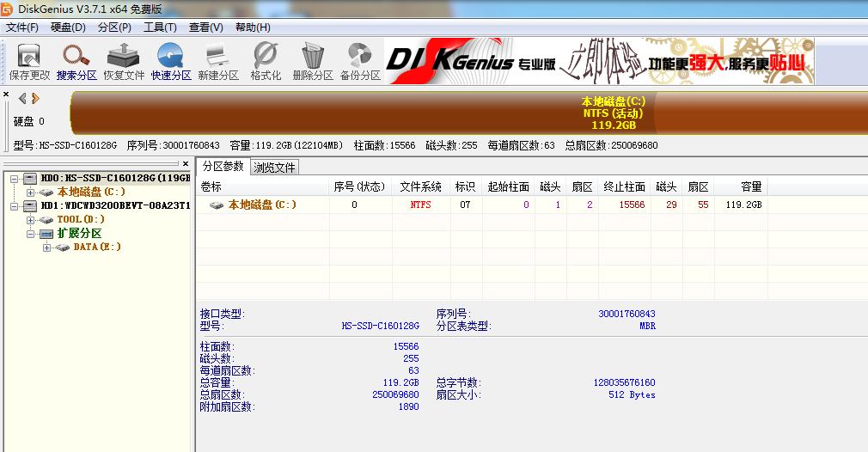Click the 卷标 column header
The image size is (868, 452).
[263, 187]
